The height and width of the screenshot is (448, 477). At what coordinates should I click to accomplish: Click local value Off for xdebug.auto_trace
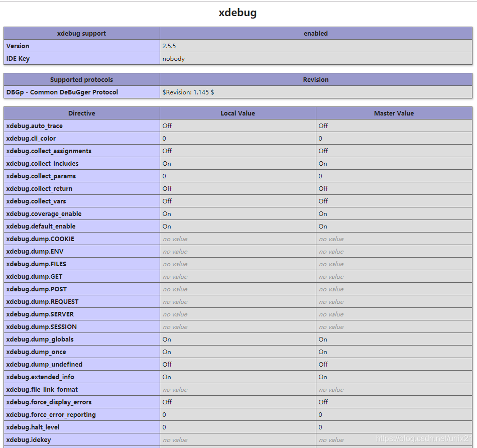[167, 126]
